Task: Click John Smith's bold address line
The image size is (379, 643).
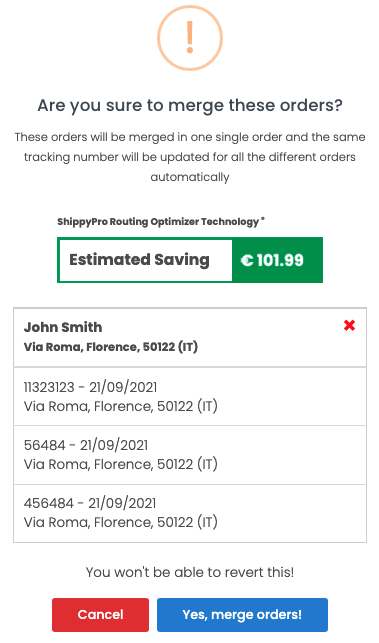Action: (111, 347)
